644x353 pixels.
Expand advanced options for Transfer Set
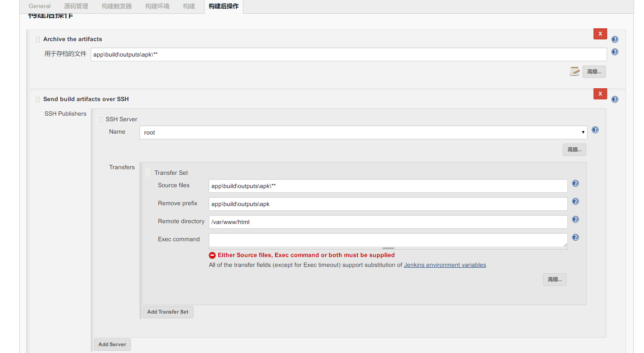click(555, 279)
